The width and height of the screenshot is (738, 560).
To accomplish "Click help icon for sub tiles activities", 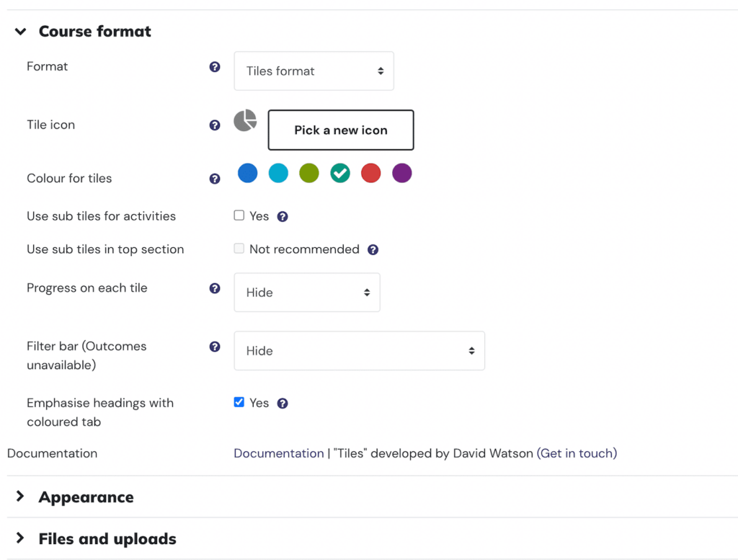I will [x=283, y=216].
